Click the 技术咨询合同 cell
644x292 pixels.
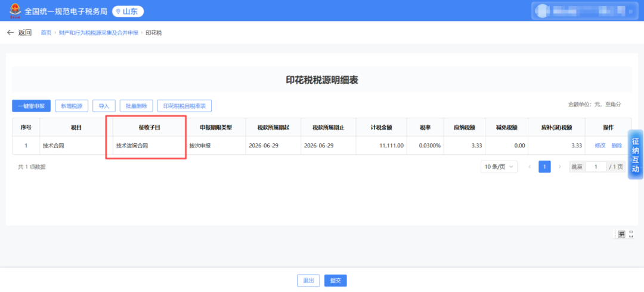[x=150, y=146]
